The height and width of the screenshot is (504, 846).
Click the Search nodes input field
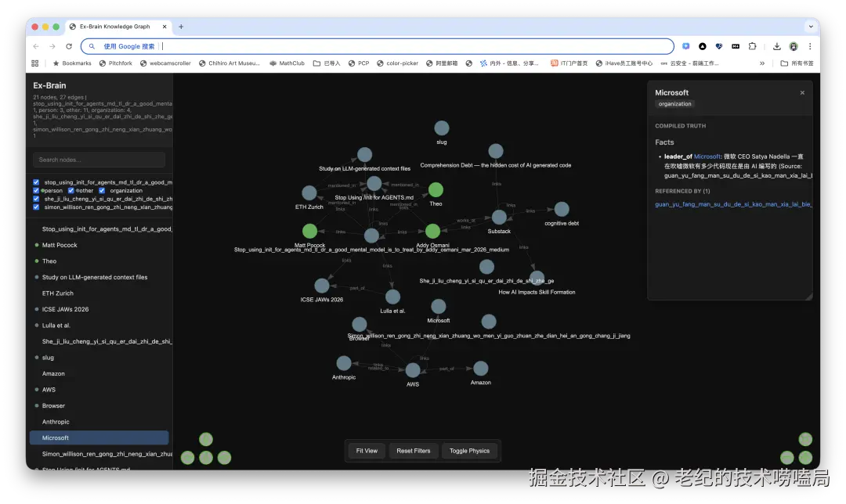(99, 160)
